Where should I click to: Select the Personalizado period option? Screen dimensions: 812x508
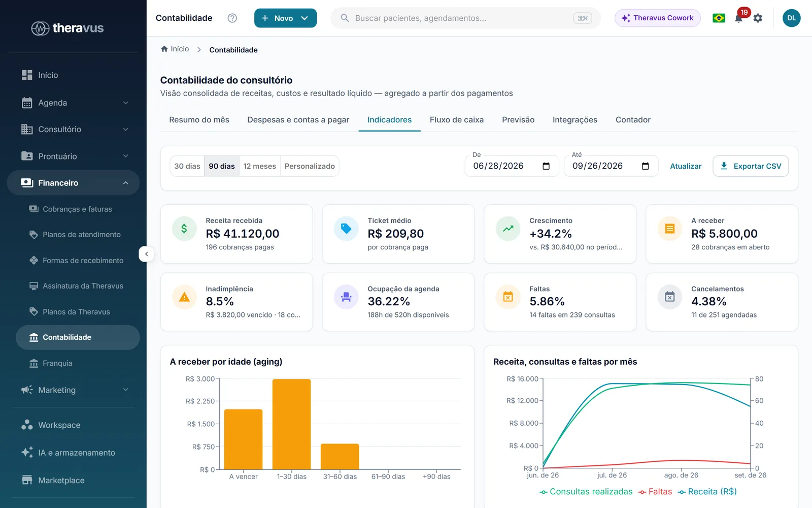[x=310, y=166]
